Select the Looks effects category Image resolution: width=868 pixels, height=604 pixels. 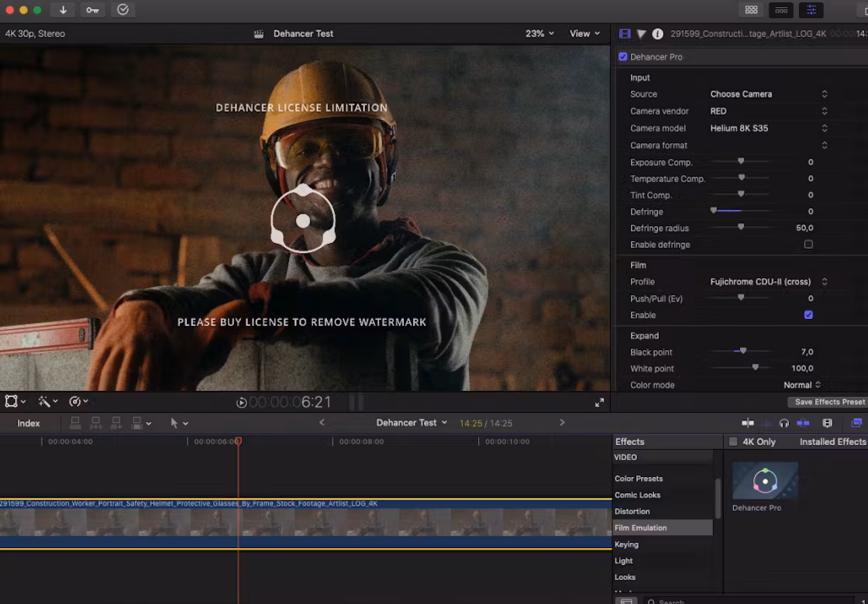(625, 577)
